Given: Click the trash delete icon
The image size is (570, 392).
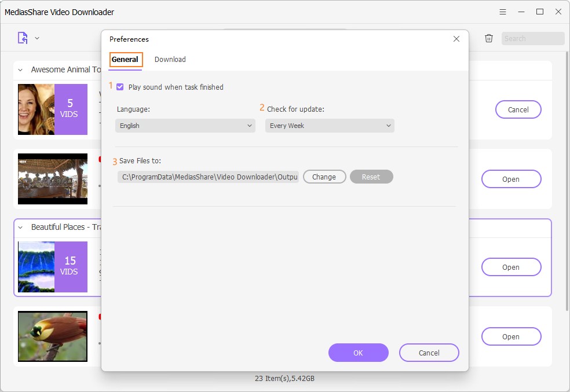Looking at the screenshot, I should 489,38.
